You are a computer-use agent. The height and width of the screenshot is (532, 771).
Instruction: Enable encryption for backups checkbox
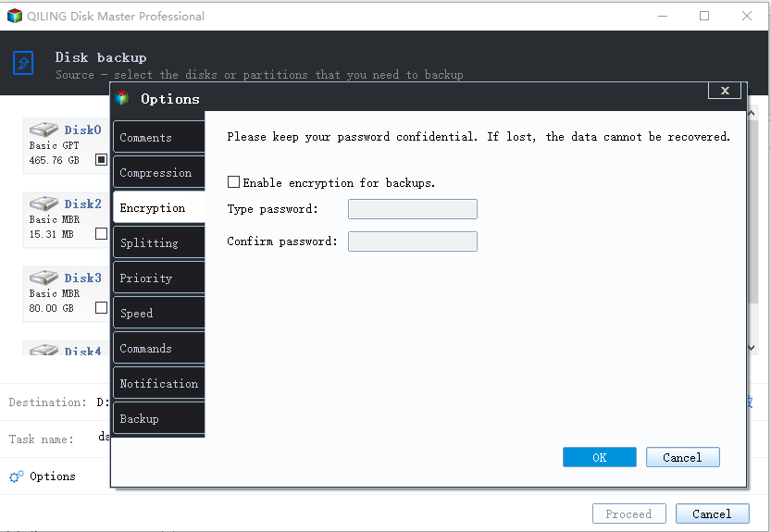point(233,182)
